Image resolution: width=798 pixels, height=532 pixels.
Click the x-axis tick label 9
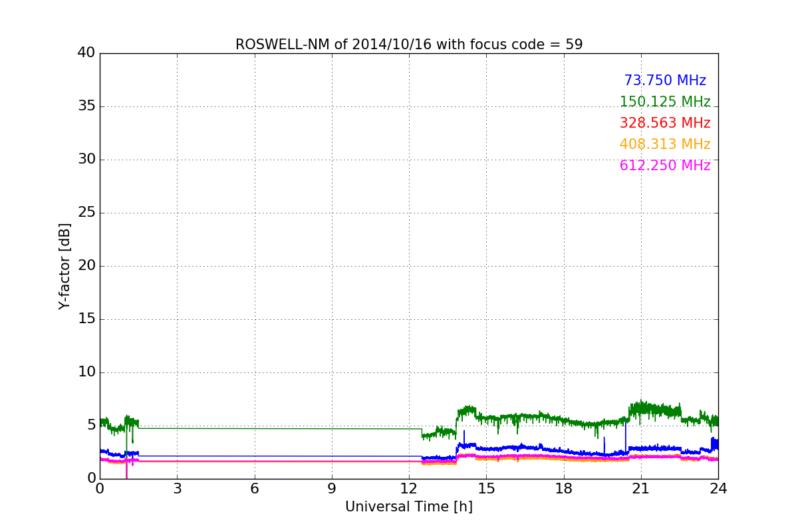click(x=332, y=489)
